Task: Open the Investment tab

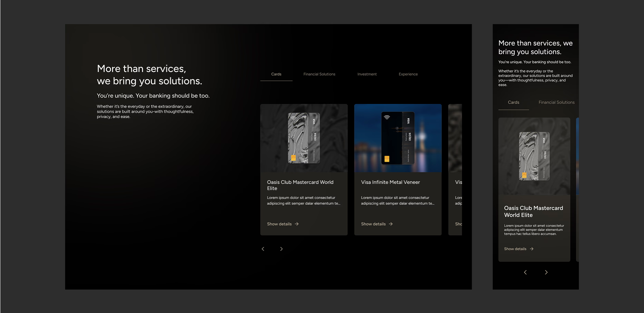Action: 367,74
